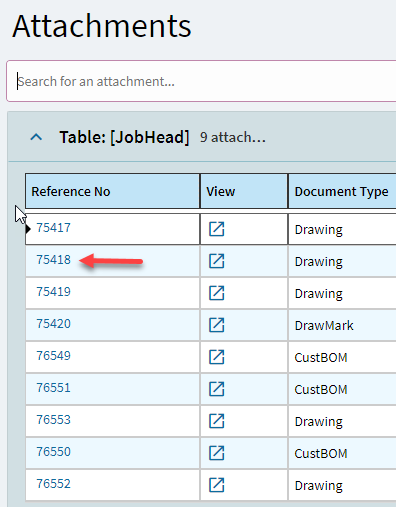
Task: Click the Search for an attachment field
Action: pyautogui.click(x=201, y=81)
